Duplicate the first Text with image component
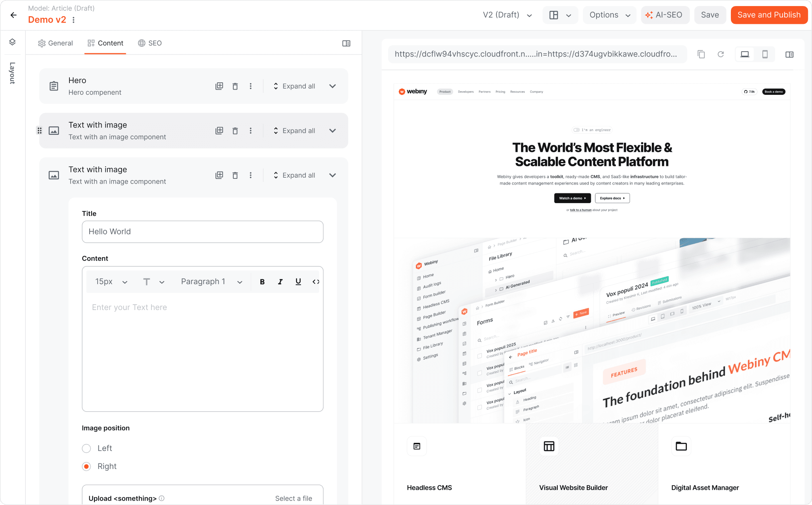812x505 pixels. point(219,130)
